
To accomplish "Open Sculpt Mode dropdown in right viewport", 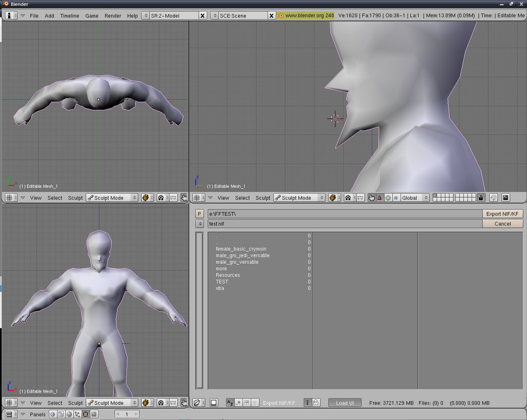I will click(300, 198).
